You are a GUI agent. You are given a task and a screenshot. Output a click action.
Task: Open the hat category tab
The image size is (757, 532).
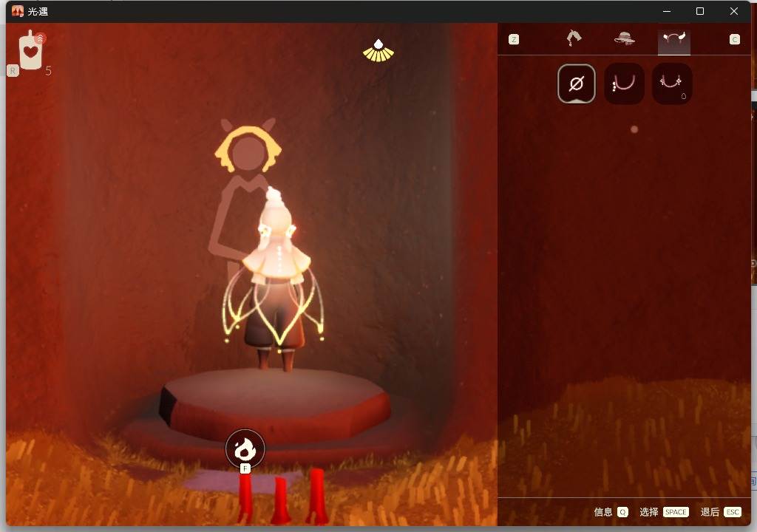click(x=624, y=38)
